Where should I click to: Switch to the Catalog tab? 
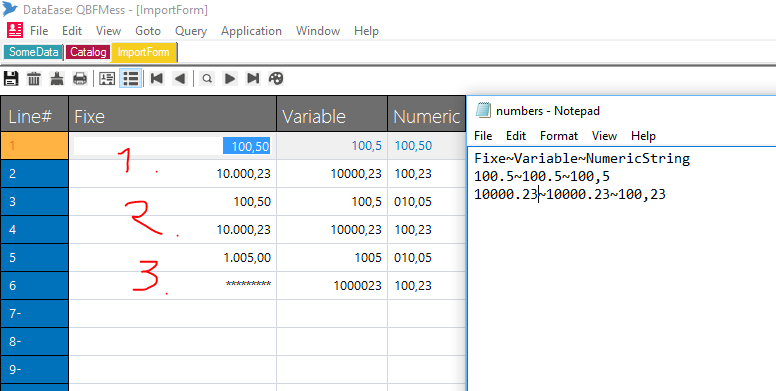tap(88, 52)
